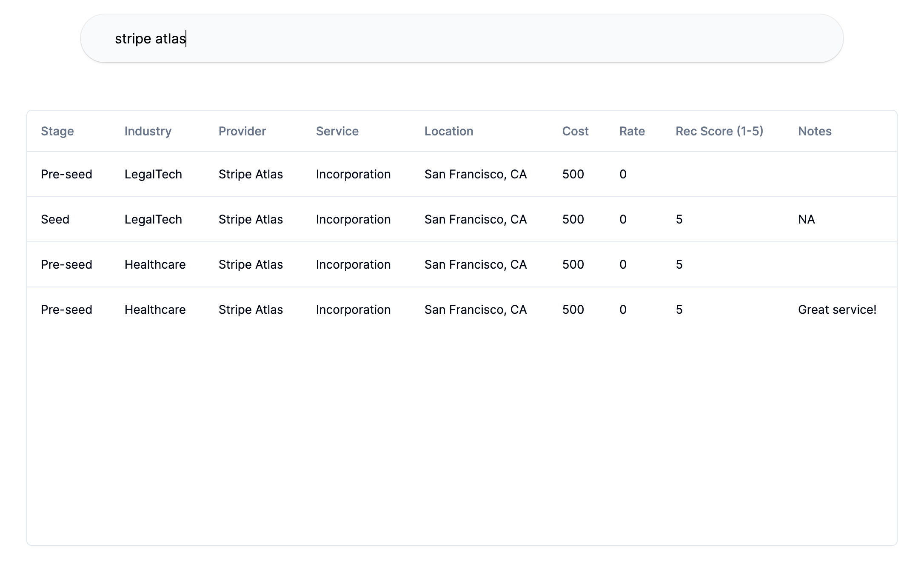Click Service in the 'Great service!' row
The height and width of the screenshot is (568, 924).
coord(353,310)
